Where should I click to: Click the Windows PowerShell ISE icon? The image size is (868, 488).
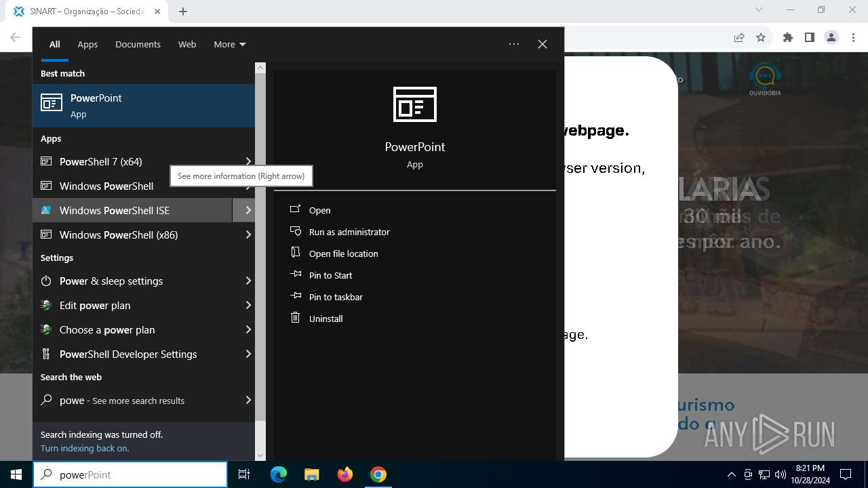pos(46,210)
